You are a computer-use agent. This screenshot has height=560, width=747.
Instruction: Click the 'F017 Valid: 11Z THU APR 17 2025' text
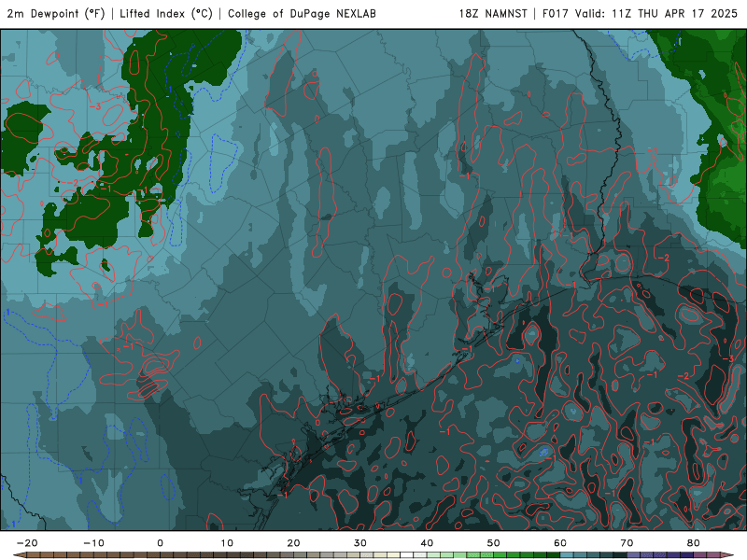pyautogui.click(x=640, y=13)
